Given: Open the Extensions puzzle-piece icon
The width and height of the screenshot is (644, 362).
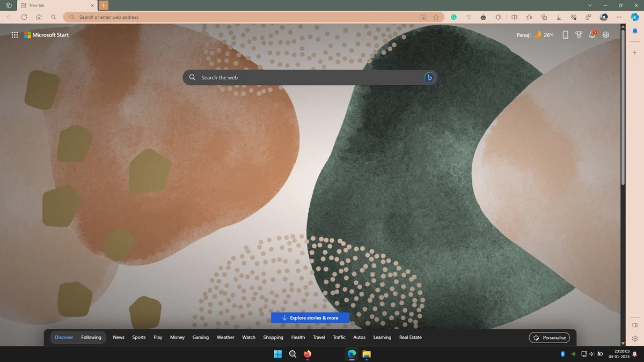Looking at the screenshot, I should pos(498,17).
